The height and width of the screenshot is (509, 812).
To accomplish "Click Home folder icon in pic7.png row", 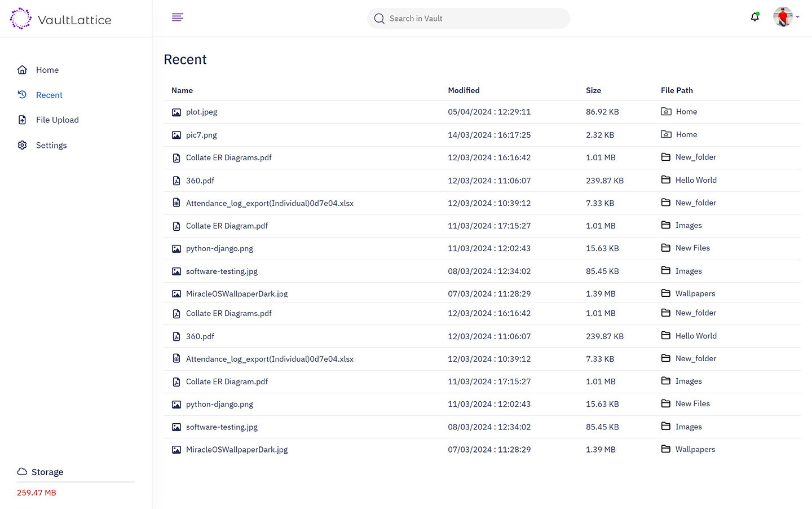I will point(666,134).
